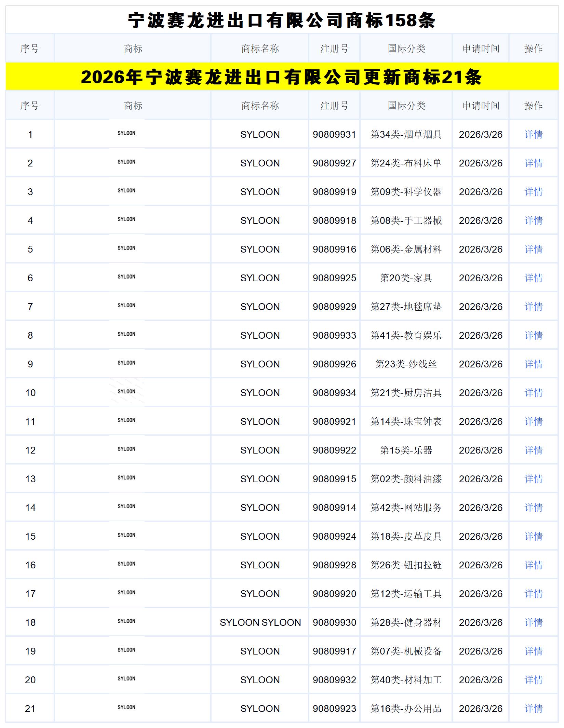Click 详情 for 第20类-家具 trademark
The height and width of the screenshot is (728, 564).
pos(533,278)
